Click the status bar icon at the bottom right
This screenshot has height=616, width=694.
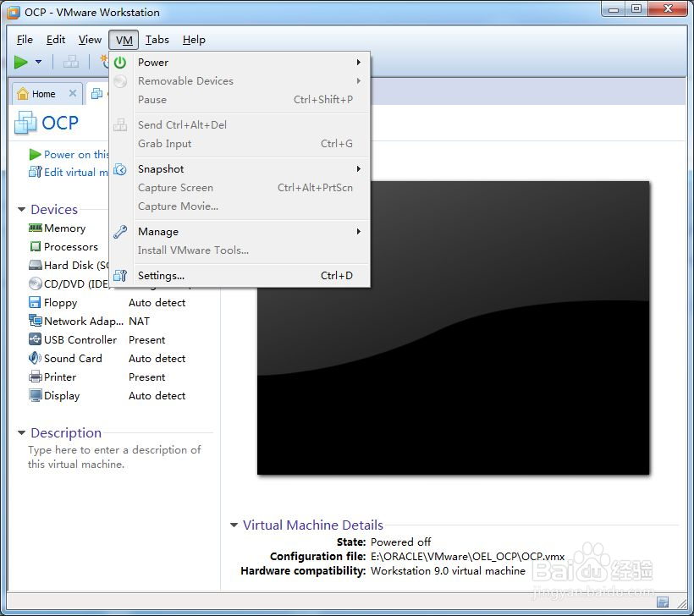pyautogui.click(x=663, y=602)
